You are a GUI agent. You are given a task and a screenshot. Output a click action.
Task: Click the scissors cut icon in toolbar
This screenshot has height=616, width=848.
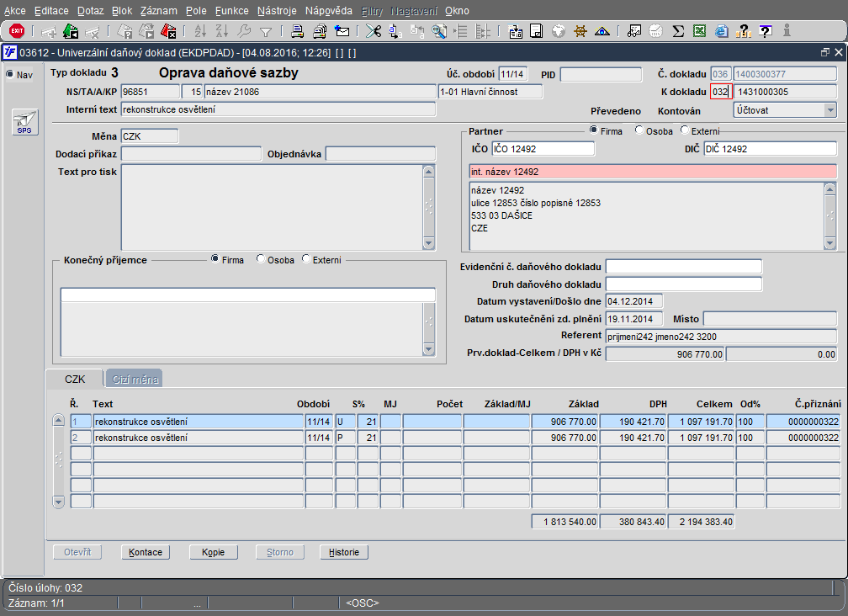(x=373, y=31)
